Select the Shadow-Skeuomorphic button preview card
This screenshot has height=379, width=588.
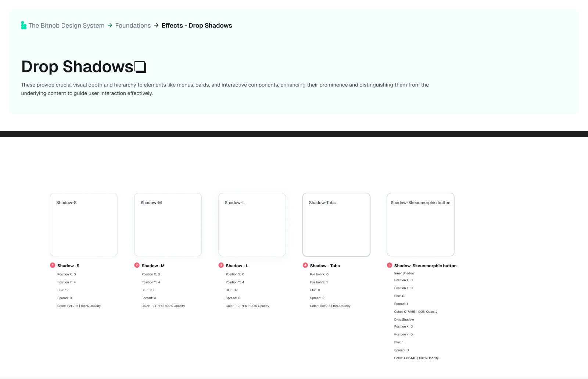pos(420,225)
